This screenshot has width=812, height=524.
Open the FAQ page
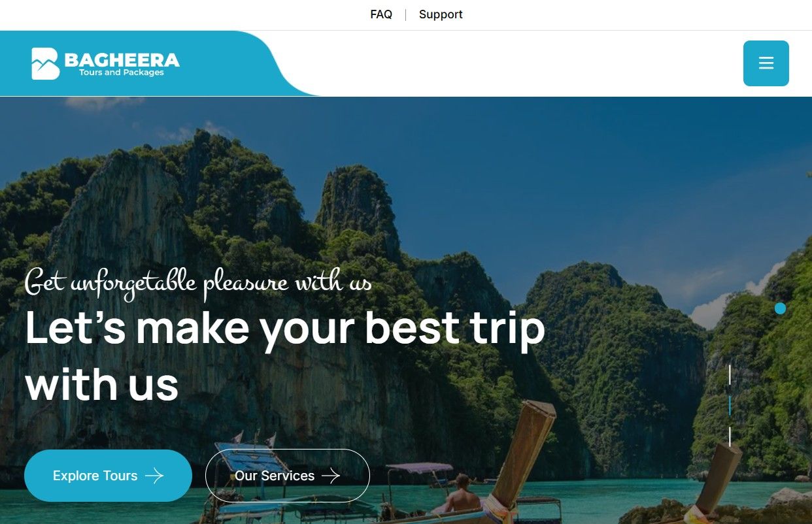[381, 14]
